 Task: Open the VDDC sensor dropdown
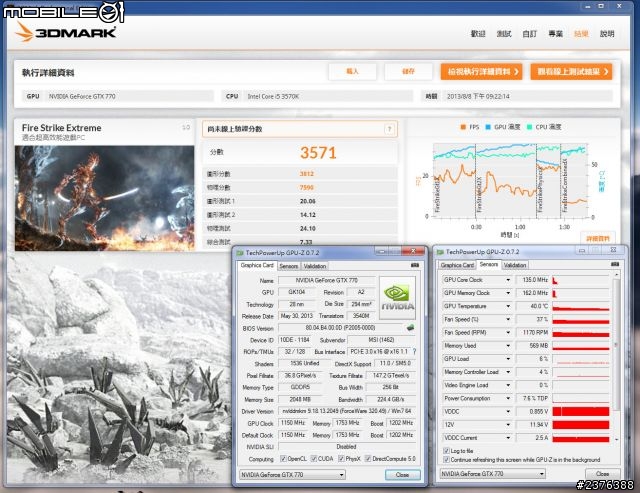(x=508, y=411)
